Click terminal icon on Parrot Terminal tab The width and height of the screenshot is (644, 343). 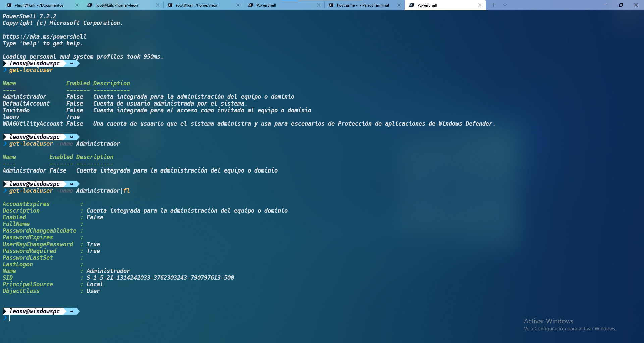(x=331, y=5)
